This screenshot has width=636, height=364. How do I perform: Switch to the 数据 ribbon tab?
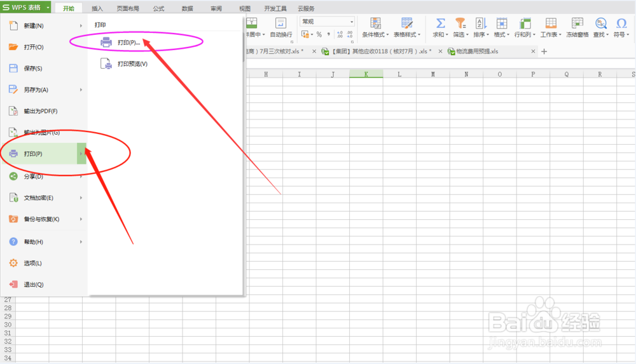[188, 8]
